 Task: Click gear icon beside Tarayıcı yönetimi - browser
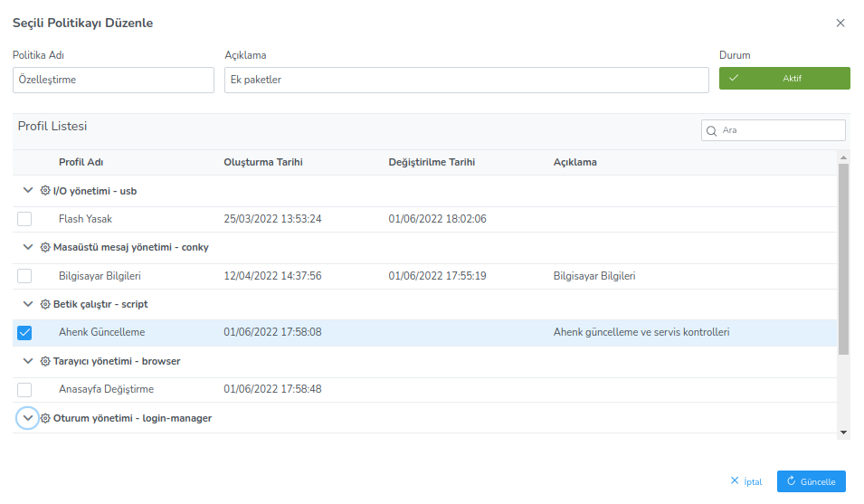point(45,361)
